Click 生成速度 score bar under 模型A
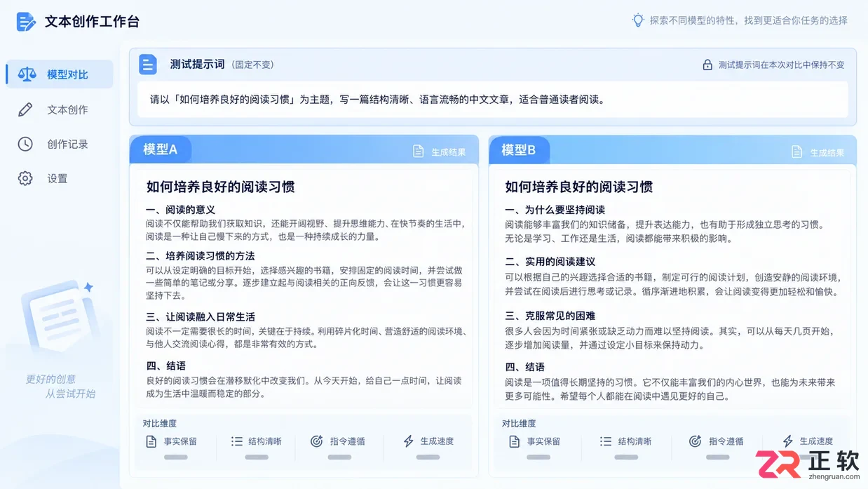868x489 pixels. point(428,457)
